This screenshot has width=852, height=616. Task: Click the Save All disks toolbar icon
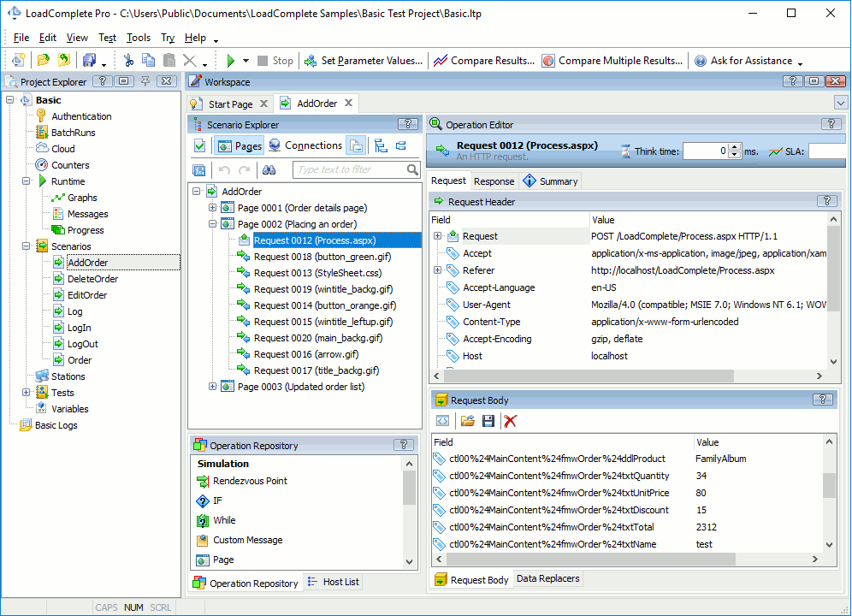click(89, 61)
